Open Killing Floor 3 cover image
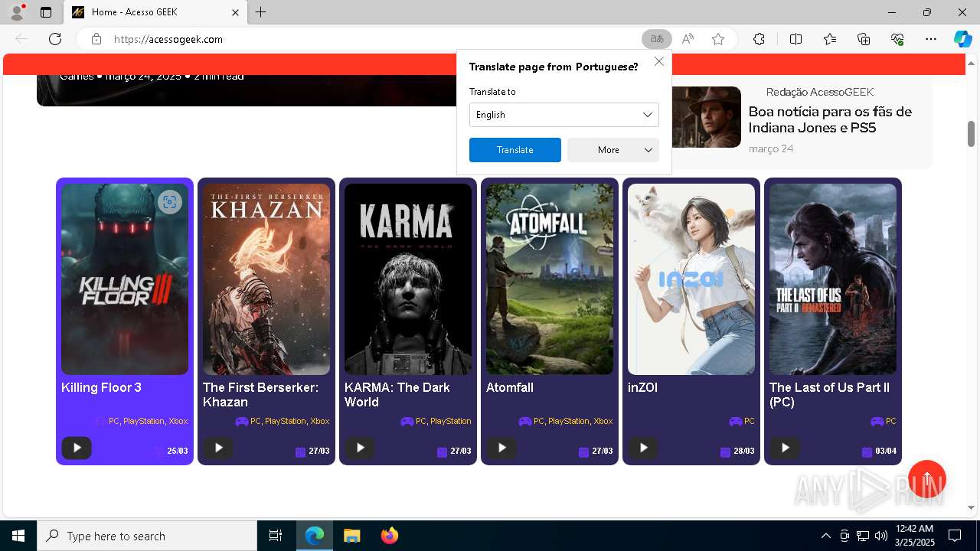This screenshot has height=551, width=980. [x=125, y=279]
